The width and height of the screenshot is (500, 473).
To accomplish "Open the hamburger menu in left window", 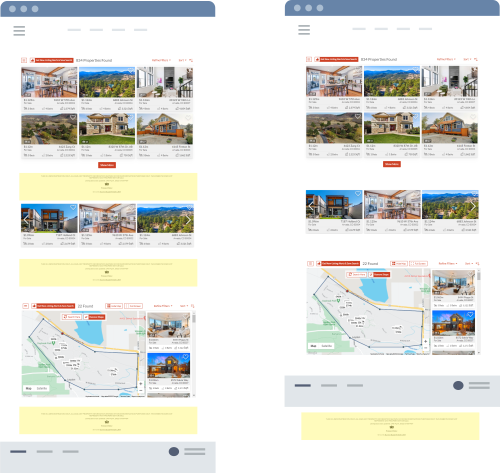I will 19,31.
